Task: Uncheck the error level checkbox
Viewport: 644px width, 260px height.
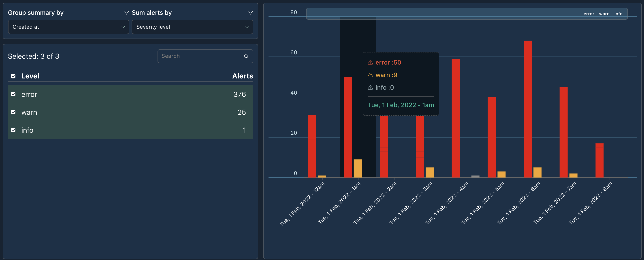Action: (13, 94)
